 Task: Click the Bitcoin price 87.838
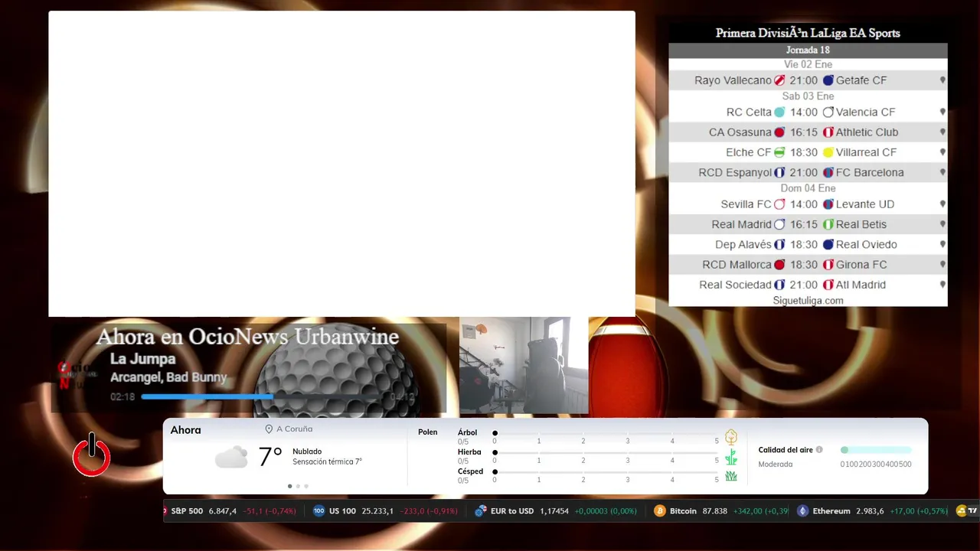point(714,511)
